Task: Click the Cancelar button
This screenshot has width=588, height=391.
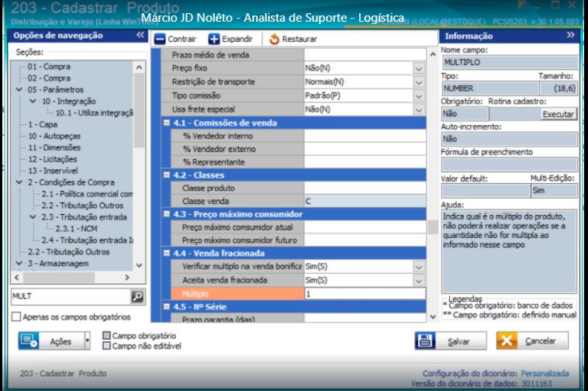Action: point(532,341)
